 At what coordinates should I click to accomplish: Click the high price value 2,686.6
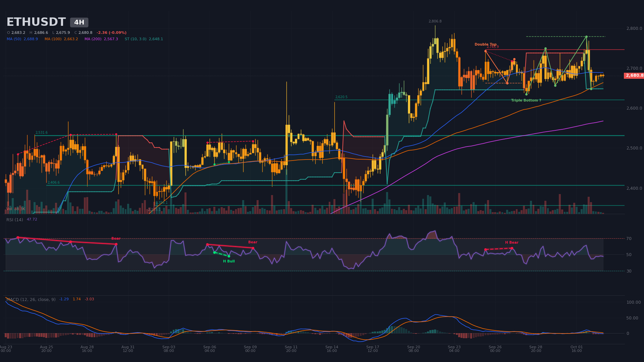click(41, 33)
